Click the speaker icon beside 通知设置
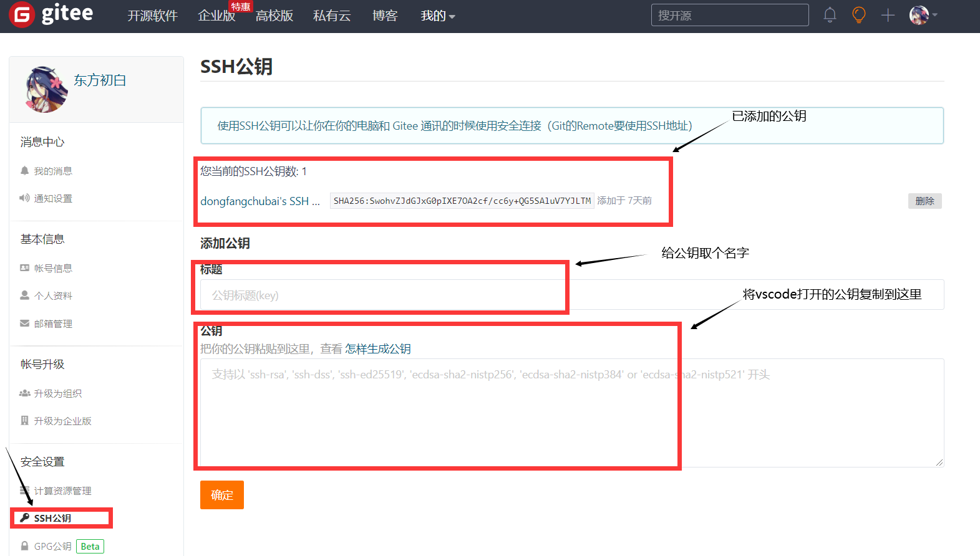Image resolution: width=980 pixels, height=556 pixels. point(24,198)
